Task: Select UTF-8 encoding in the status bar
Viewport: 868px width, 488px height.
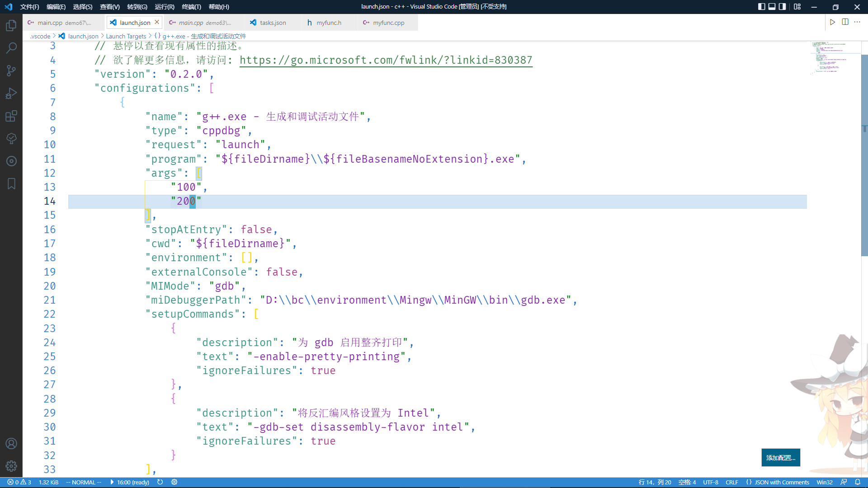Action: 711,482
